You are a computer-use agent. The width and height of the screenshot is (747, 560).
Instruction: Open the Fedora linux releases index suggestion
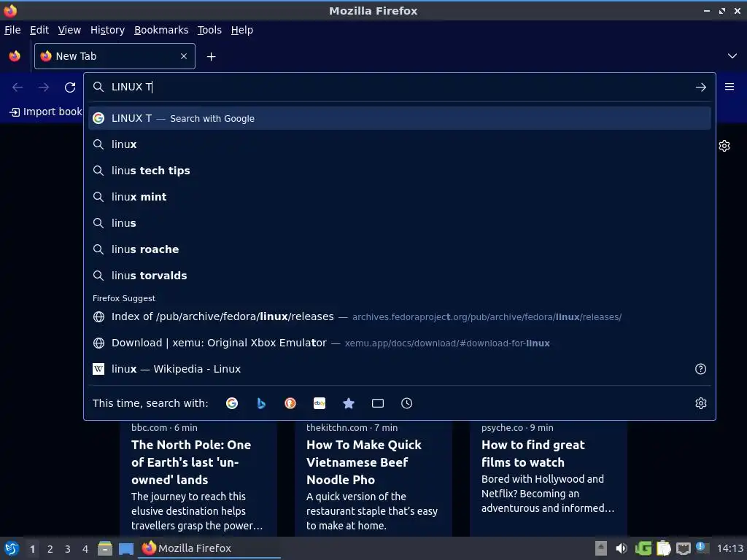399,316
